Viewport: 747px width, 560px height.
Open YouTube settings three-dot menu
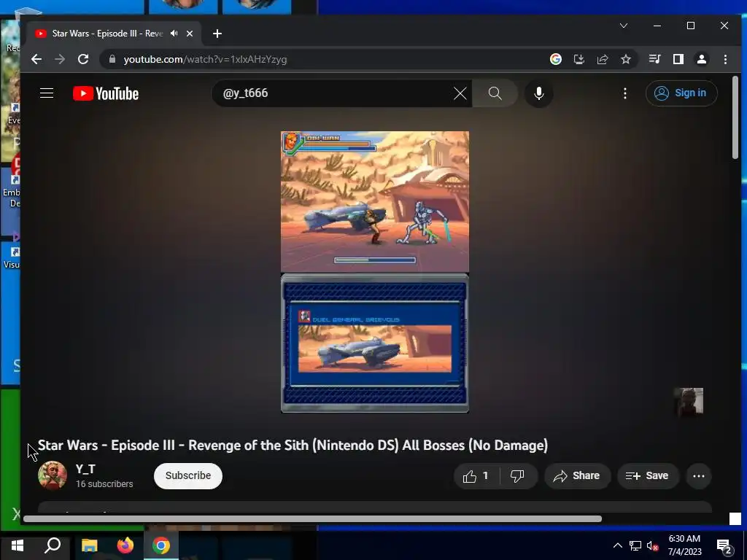pos(625,93)
